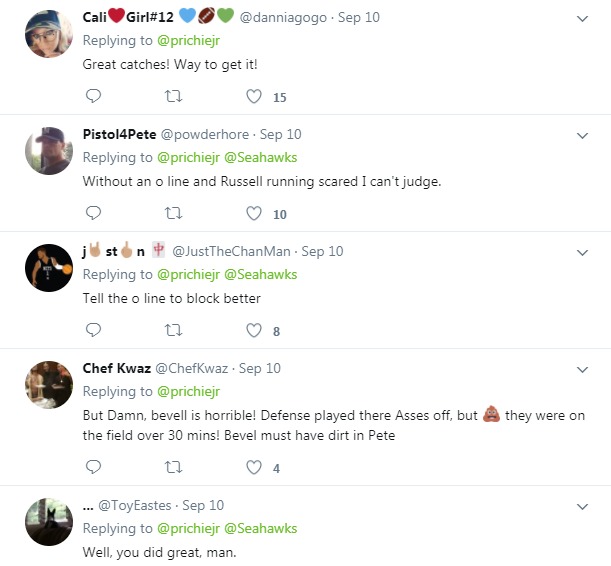Like Pistol4Pete's tweet with 10 likes
611x566 pixels.
(x=254, y=213)
